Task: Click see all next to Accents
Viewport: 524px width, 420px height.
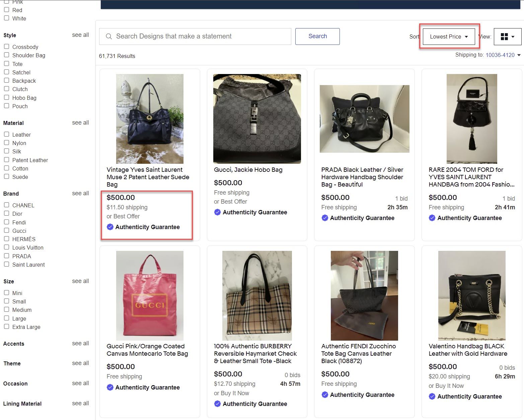Action: point(80,343)
